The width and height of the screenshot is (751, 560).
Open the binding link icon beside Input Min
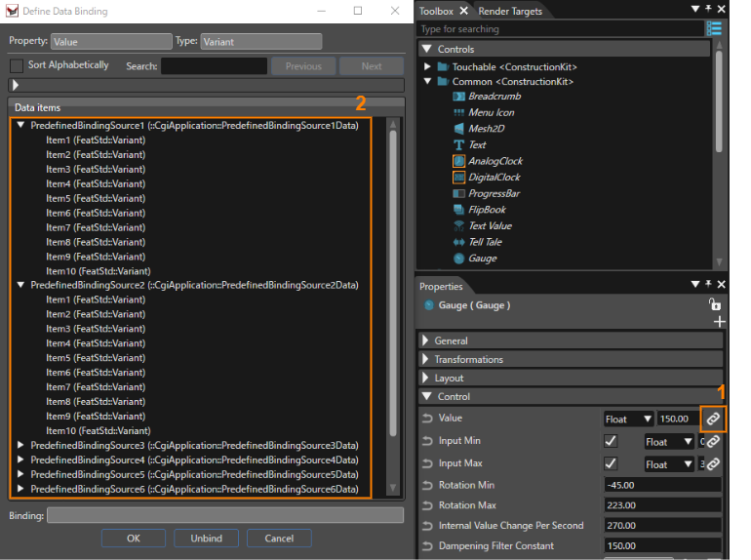tap(713, 441)
